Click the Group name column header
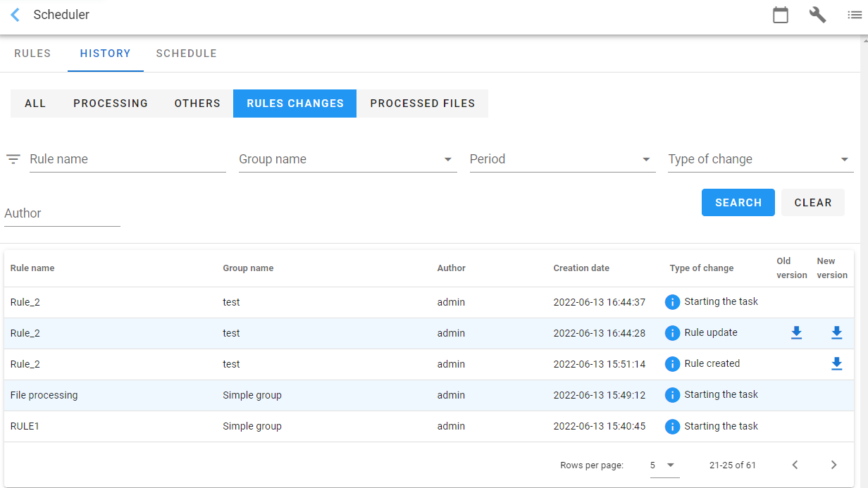Screen dimensions: 868x488 point(248,268)
